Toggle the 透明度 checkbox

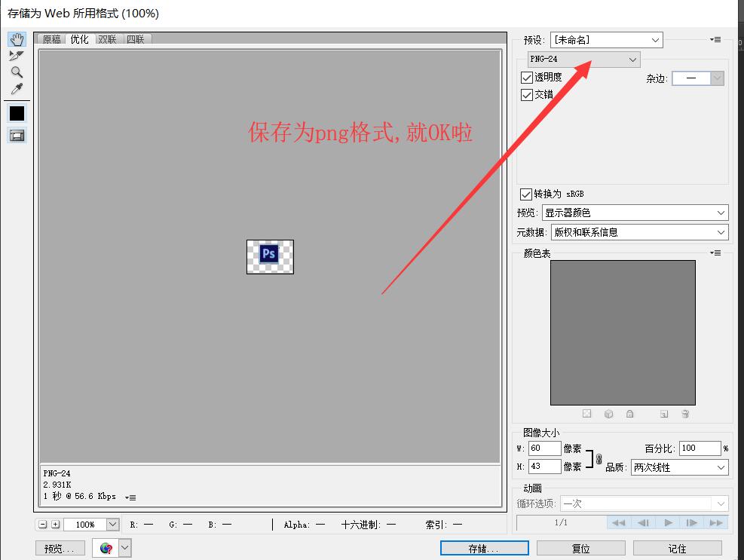pyautogui.click(x=527, y=78)
